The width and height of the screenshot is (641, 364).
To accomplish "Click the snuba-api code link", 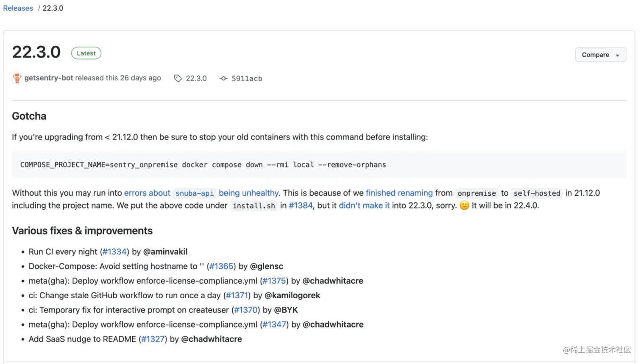I will pyautogui.click(x=195, y=193).
